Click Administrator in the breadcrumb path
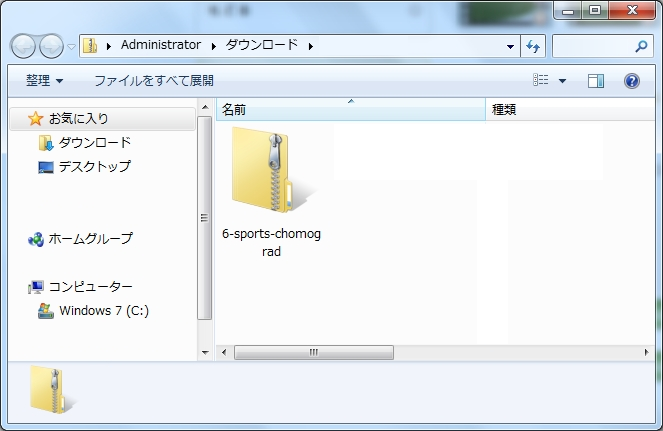The height and width of the screenshot is (431, 663). (x=160, y=45)
